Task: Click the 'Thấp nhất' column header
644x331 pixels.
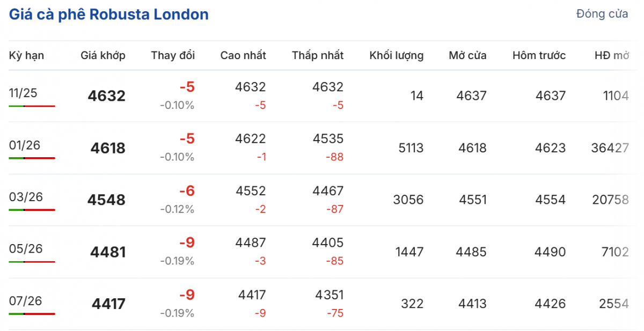Action: pos(318,55)
